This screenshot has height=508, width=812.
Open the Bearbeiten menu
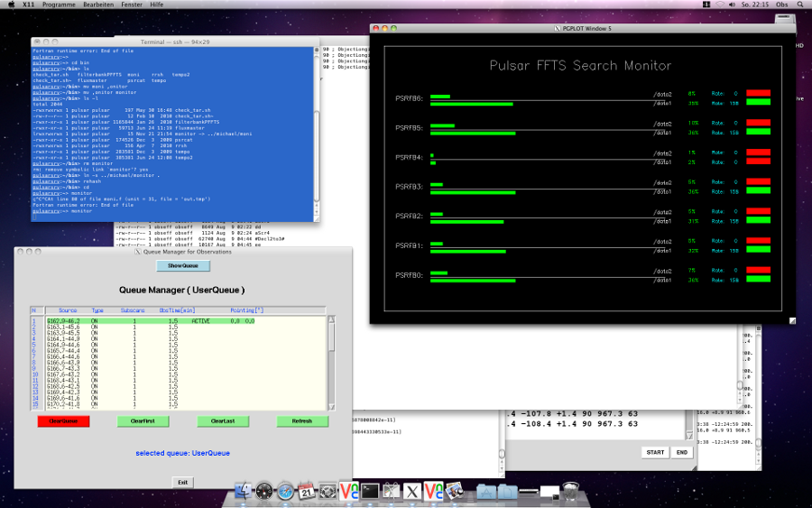98,5
